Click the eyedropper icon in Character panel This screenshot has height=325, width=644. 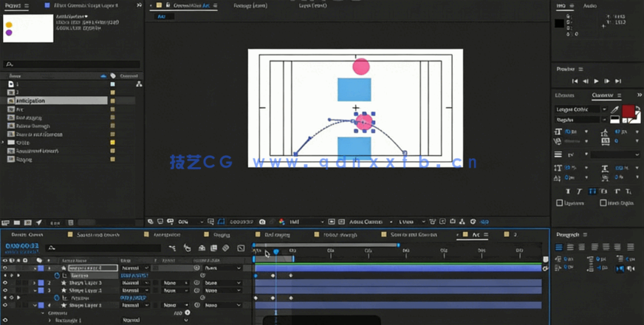(x=614, y=109)
